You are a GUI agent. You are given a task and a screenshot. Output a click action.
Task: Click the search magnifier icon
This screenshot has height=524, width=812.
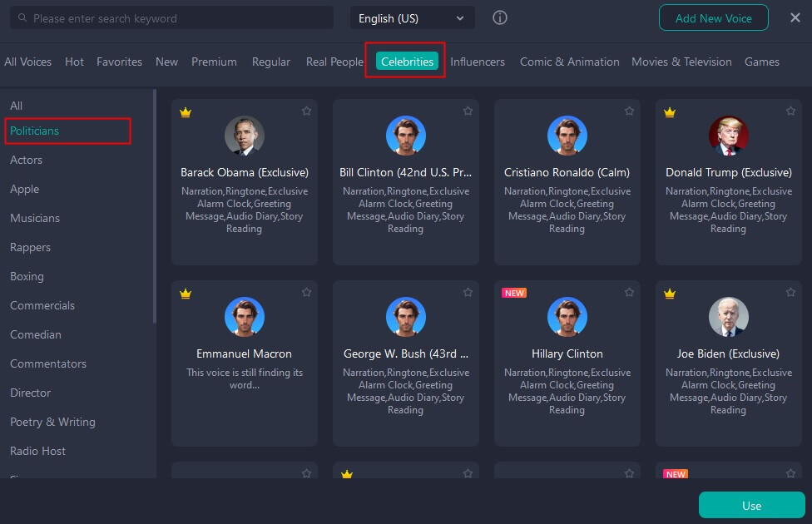coord(21,18)
